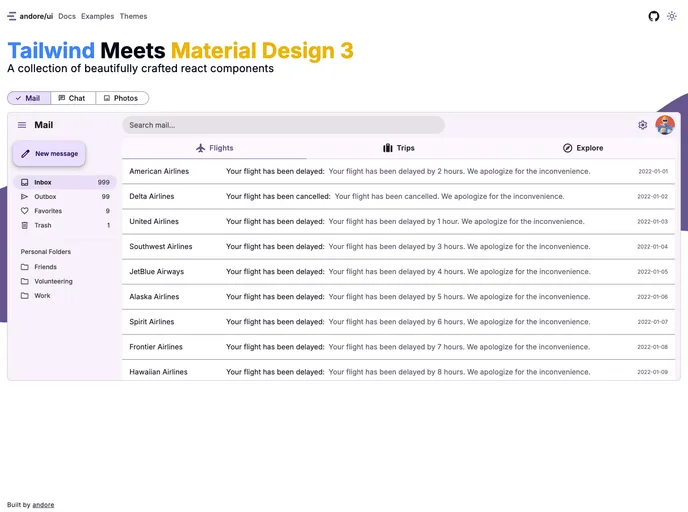Click the Trash bin icon
The image size is (688, 512).
click(25, 225)
